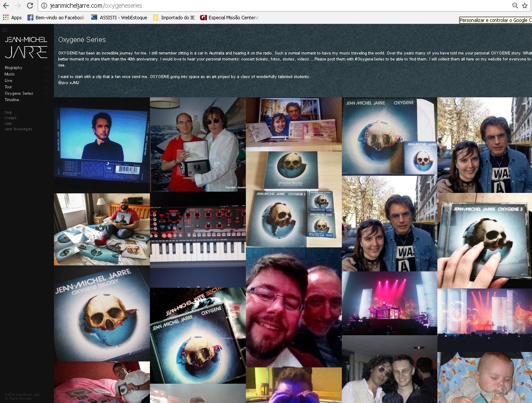
Task: Click the Links link in the sidebar
Action: pos(8,123)
